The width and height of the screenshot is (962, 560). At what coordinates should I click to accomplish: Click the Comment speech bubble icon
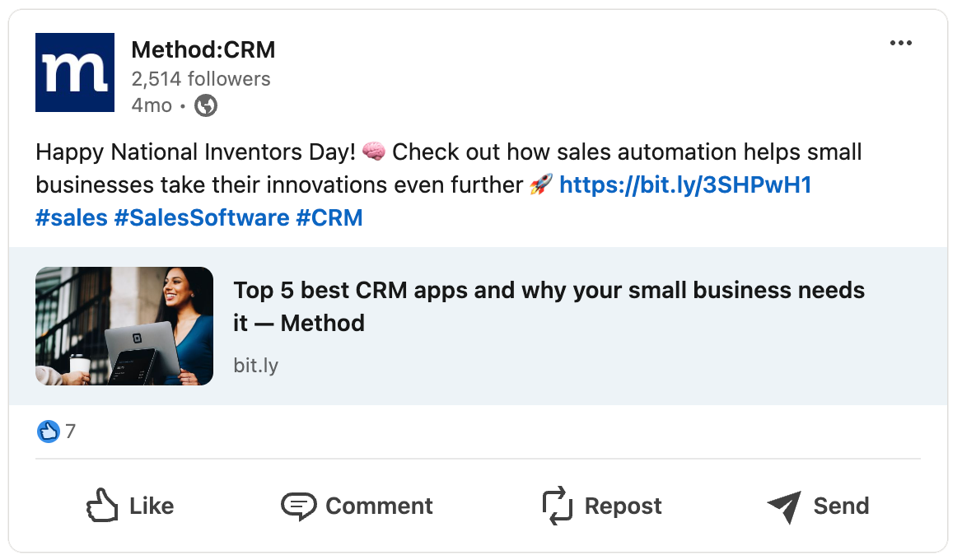[298, 506]
